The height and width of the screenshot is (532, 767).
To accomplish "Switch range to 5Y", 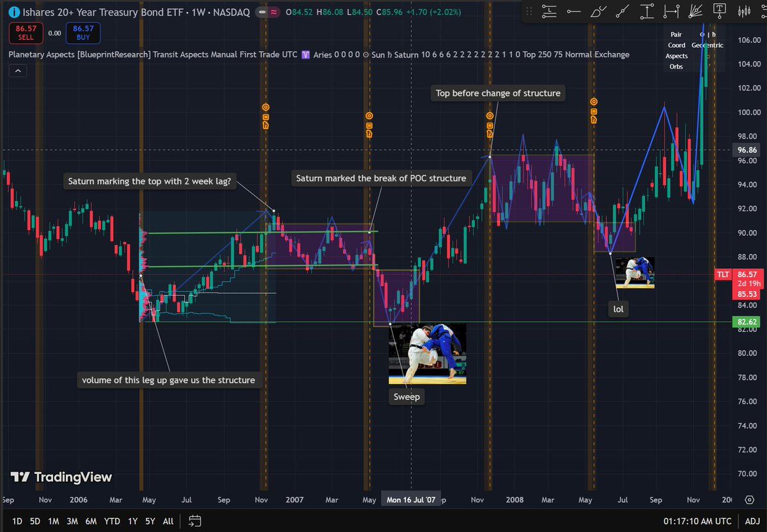I will click(150, 521).
